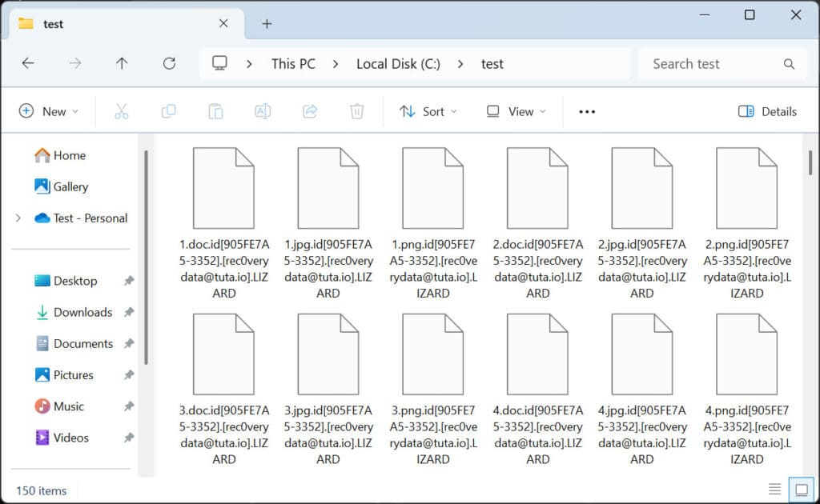Navigate up to the parent folder
The height and width of the screenshot is (504, 820).
(122, 63)
